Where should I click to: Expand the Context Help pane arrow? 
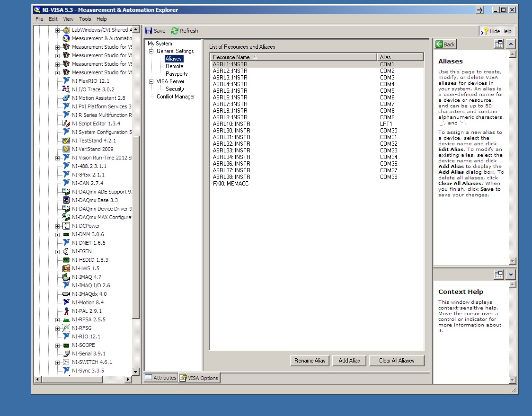(x=511, y=274)
